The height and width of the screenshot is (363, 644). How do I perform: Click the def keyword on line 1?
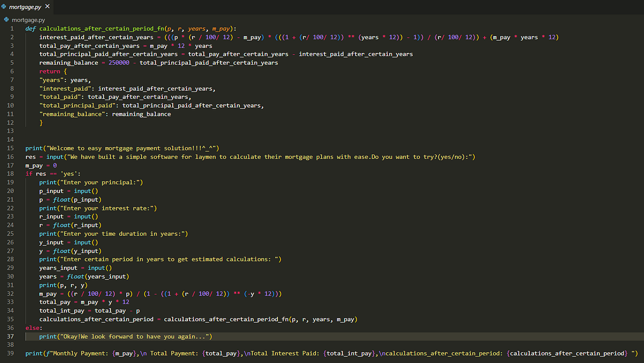31,28
